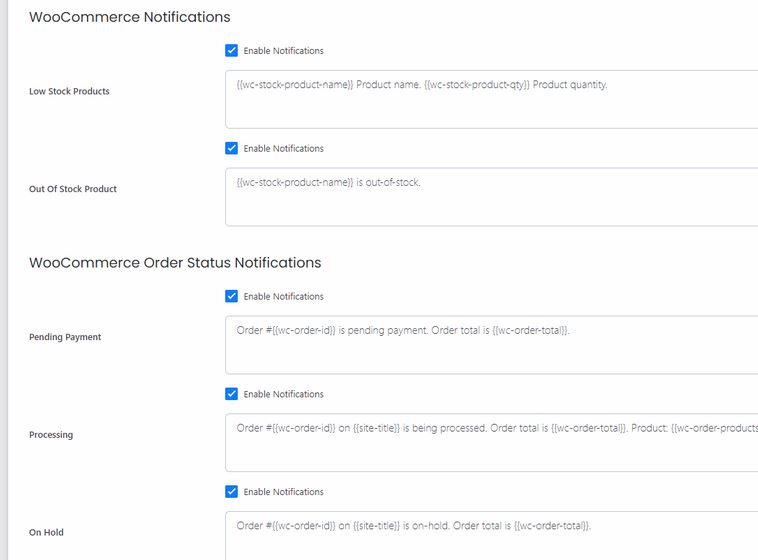
Task: Click the Out Of Stock Product label
Action: tap(73, 189)
